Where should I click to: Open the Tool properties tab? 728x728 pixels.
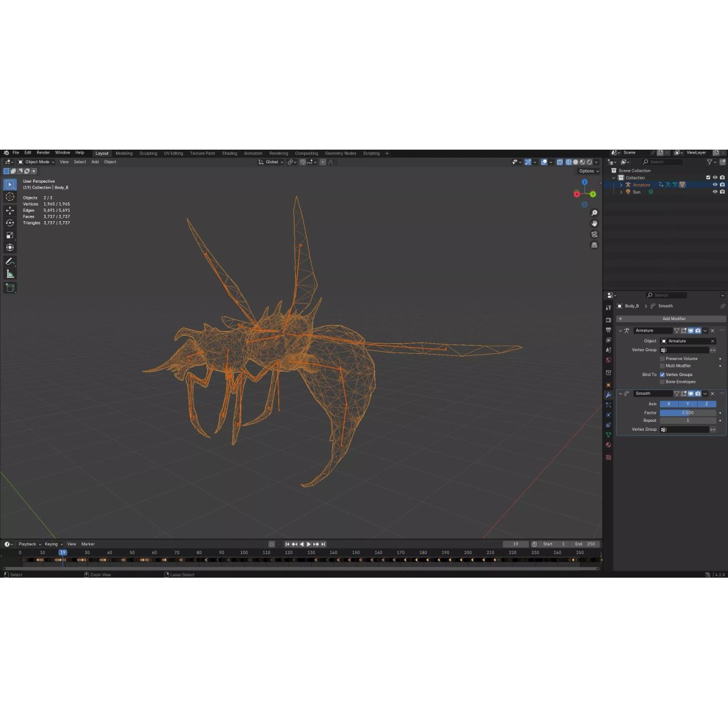[x=608, y=307]
